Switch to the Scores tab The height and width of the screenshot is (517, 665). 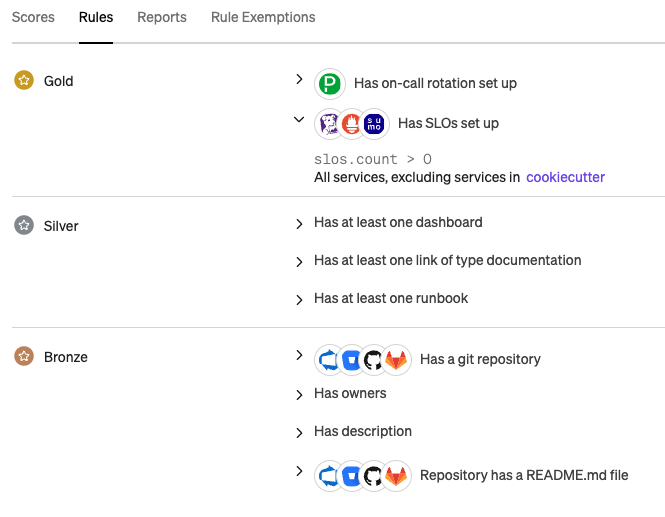coord(33,17)
